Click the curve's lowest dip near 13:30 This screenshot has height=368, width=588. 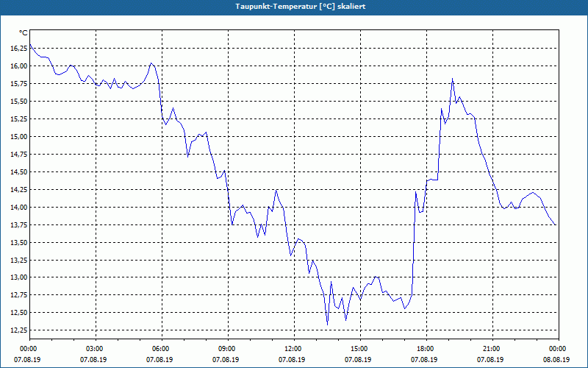[x=327, y=325]
